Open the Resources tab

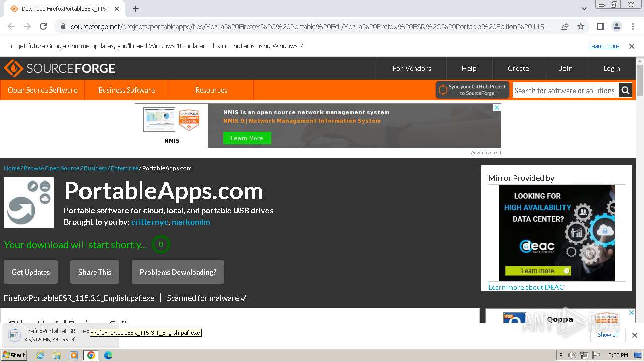pos(211,90)
